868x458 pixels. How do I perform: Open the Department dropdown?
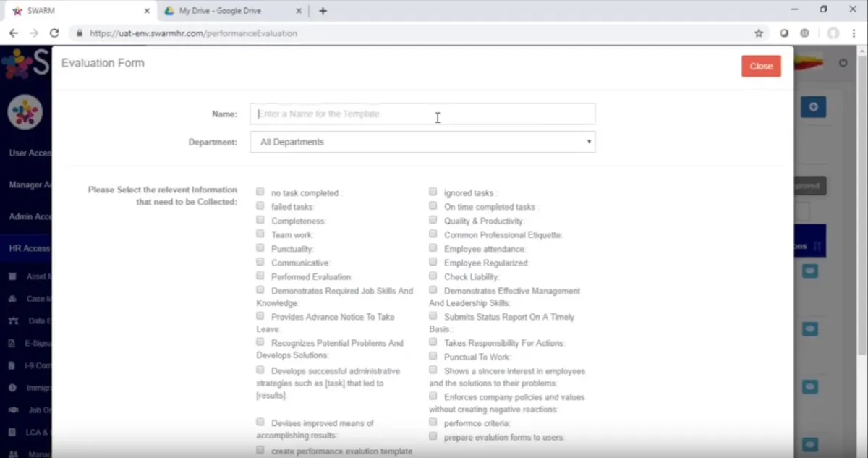tap(423, 142)
